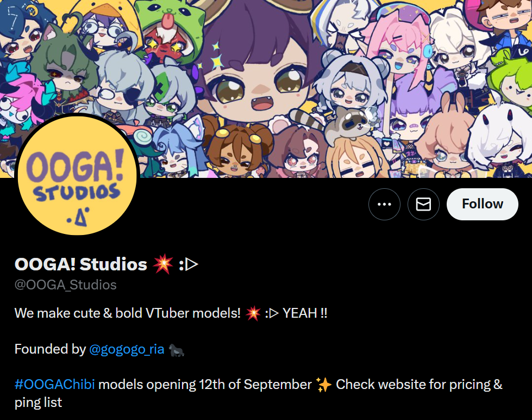The width and height of the screenshot is (532, 420).
Task: Message the account via envelope icon
Action: pyautogui.click(x=423, y=204)
